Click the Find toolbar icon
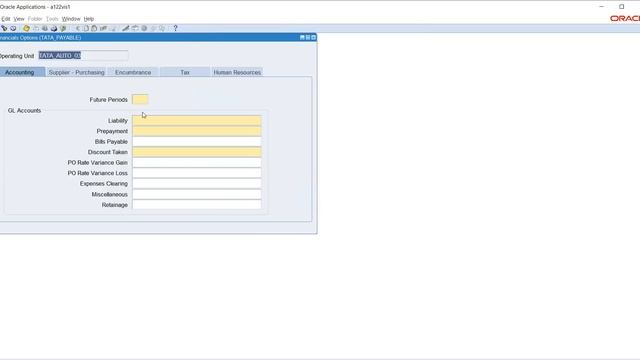640x360 pixels. click(4, 28)
